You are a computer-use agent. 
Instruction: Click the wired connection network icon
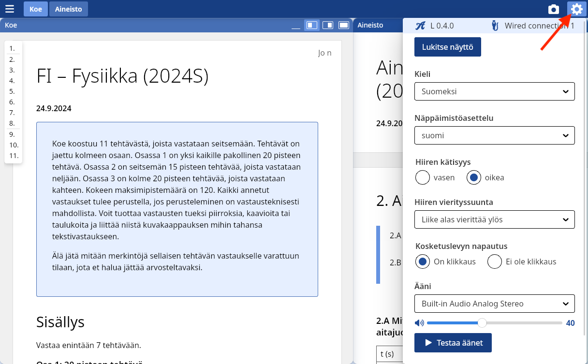(495, 26)
